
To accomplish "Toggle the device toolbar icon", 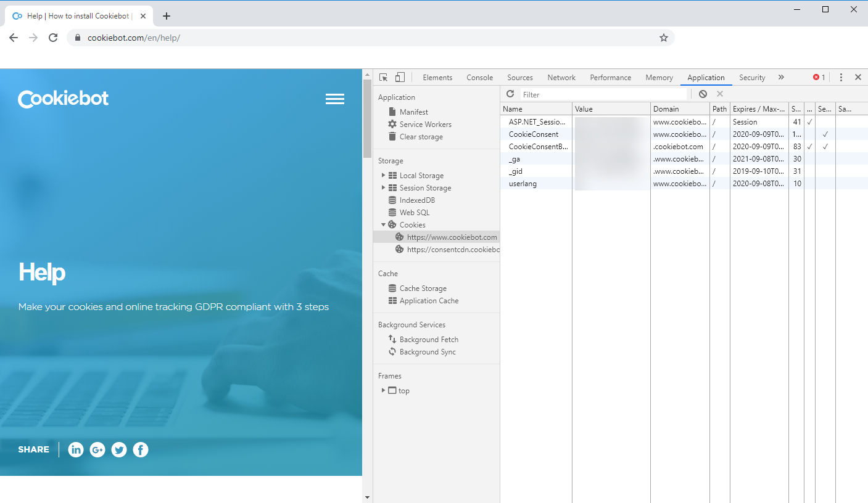I will coord(400,78).
